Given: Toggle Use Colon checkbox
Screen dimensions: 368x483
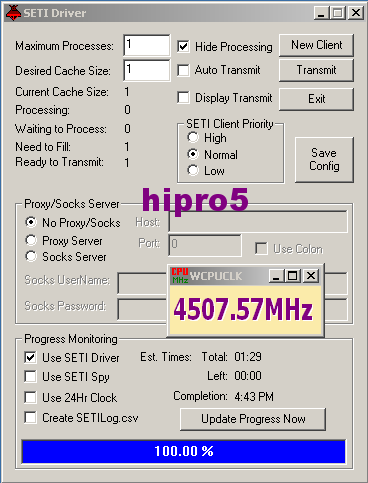Looking at the screenshot, I should [x=261, y=249].
